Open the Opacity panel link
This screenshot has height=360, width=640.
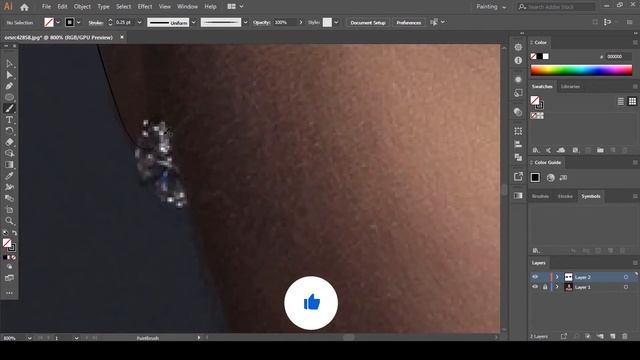pyautogui.click(x=261, y=22)
